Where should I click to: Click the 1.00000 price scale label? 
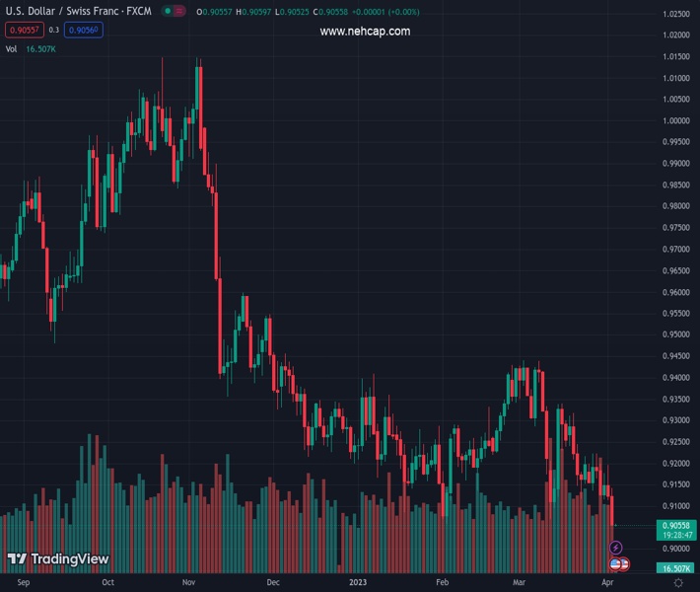pyautogui.click(x=676, y=120)
